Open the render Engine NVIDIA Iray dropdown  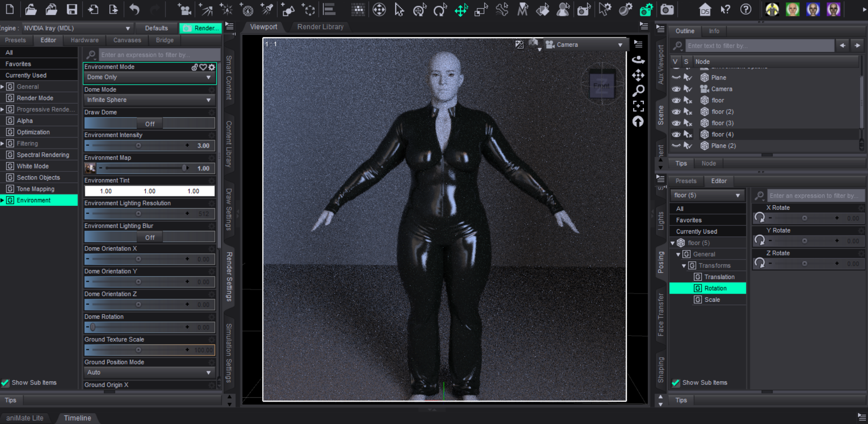[x=77, y=28]
